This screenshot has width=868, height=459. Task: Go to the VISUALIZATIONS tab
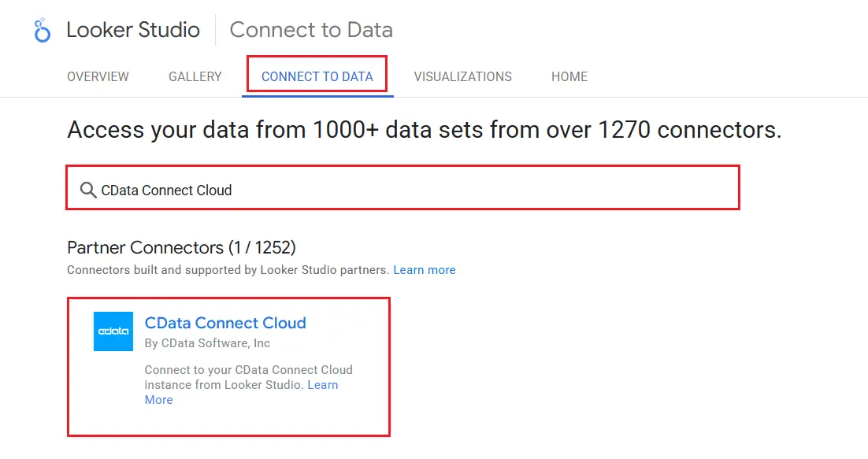coord(462,76)
